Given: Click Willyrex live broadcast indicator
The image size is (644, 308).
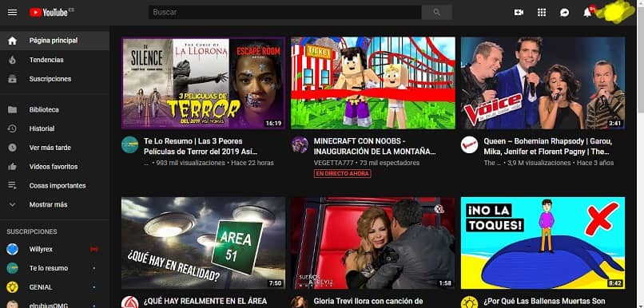Looking at the screenshot, I should (x=94, y=249).
